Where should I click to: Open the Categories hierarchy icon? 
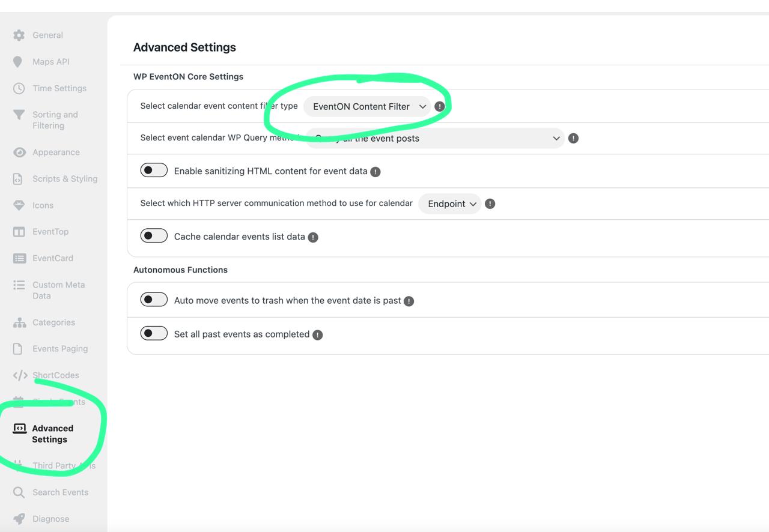19,322
